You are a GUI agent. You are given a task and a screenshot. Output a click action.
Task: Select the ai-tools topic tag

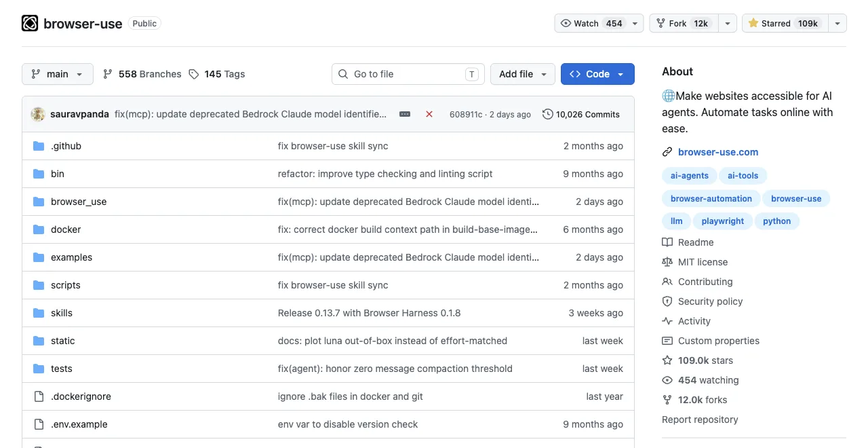coord(743,176)
